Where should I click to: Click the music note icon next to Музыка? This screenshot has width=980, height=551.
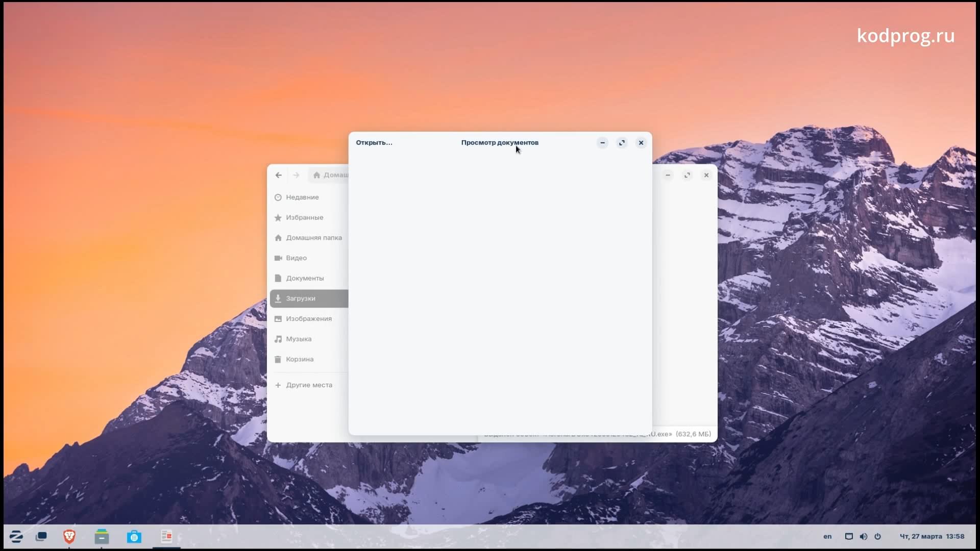pyautogui.click(x=278, y=339)
